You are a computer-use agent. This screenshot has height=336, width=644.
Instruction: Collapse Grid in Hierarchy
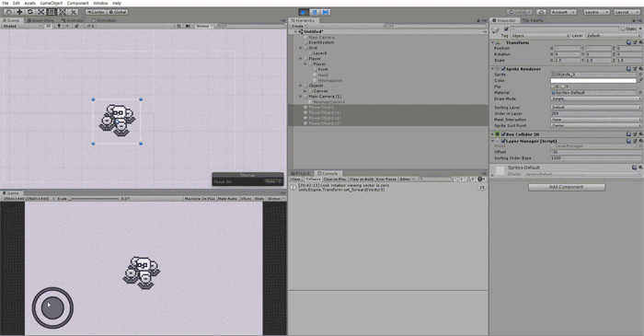tap(300, 48)
